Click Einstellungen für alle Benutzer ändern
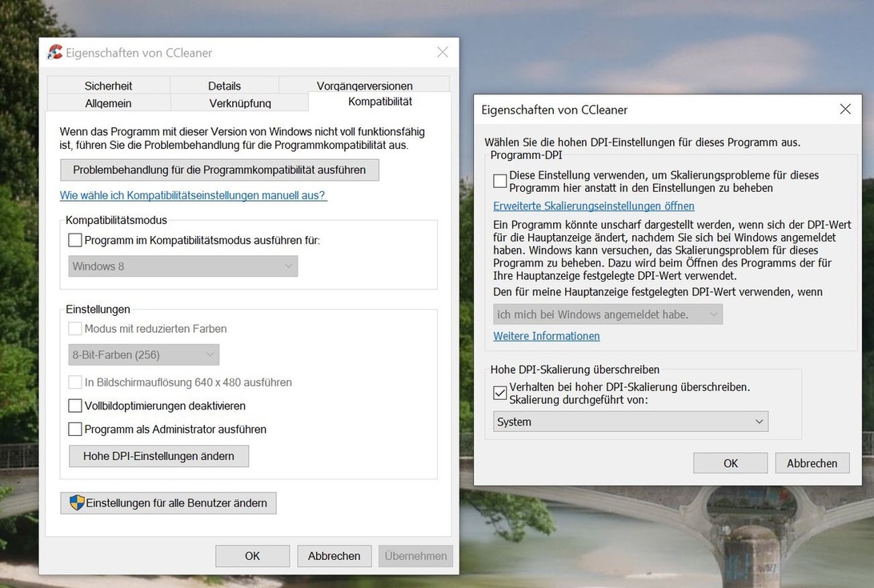This screenshot has height=588, width=874. coord(168,503)
